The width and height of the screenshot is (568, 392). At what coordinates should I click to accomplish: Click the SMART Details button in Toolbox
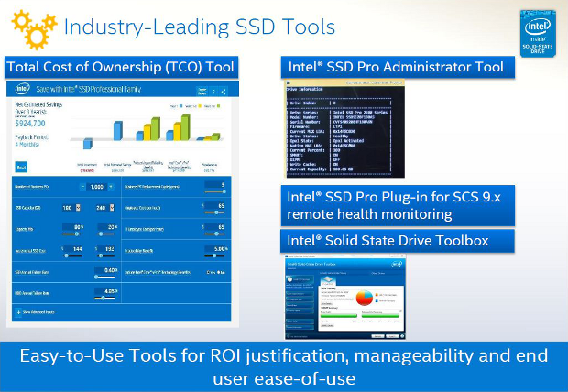[327, 325]
